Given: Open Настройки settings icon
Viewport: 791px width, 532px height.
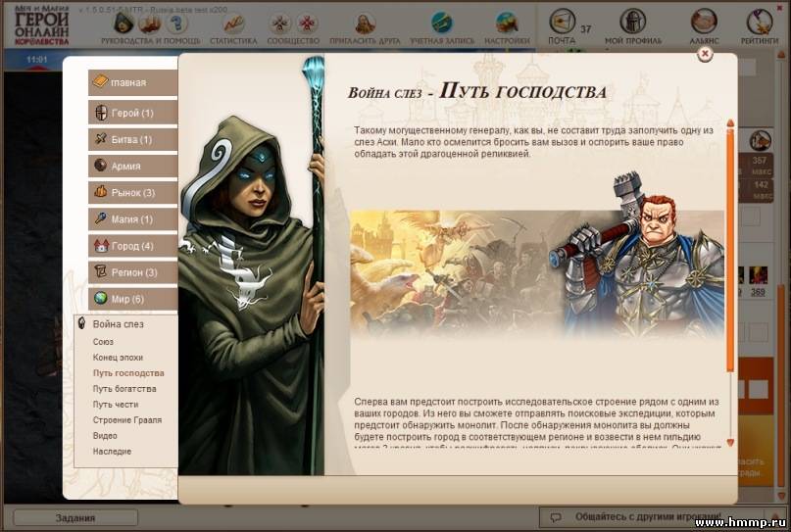Looking at the screenshot, I should coord(507,24).
